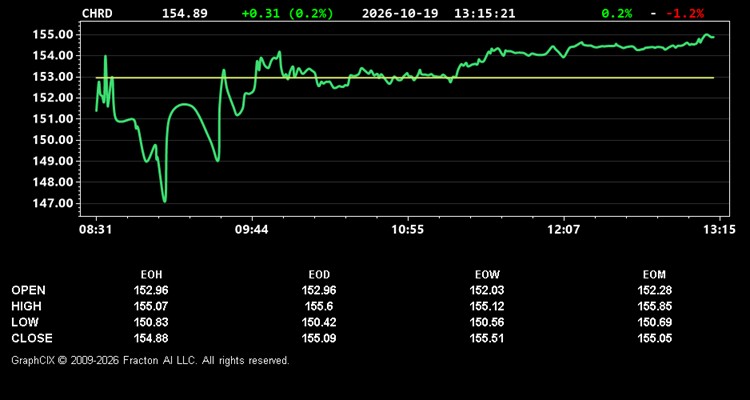Select the current price 154.89
Image resolution: width=750 pixels, height=400 pixels.
coord(185,13)
